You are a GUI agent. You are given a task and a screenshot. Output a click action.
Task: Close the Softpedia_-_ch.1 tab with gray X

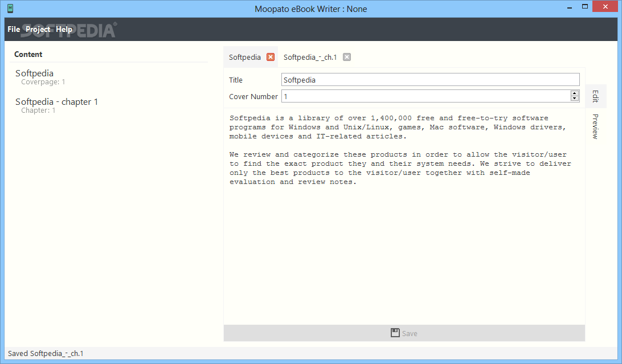point(347,57)
